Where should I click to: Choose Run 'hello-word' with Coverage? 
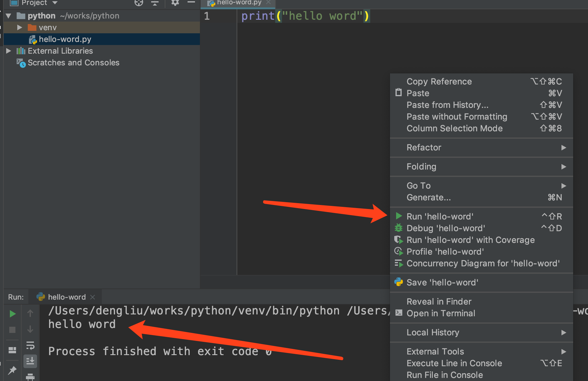tap(470, 240)
